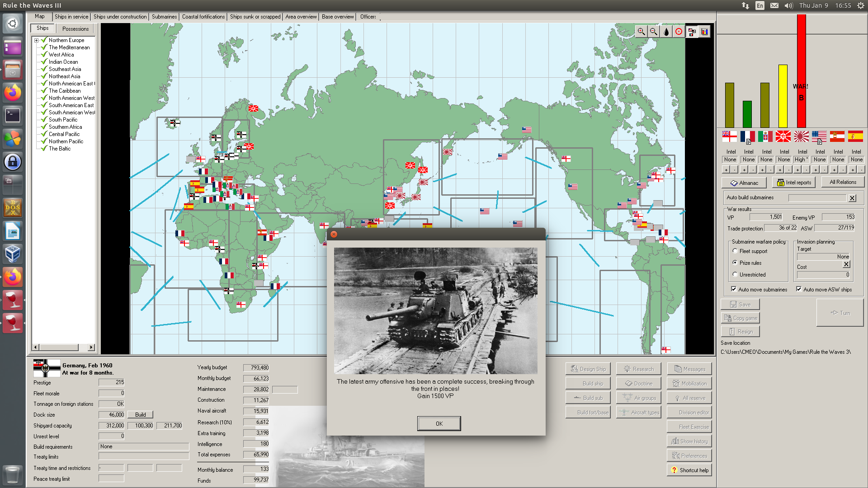Launch DOSBox from the dock
This screenshot has width=868, height=488.
click(x=13, y=207)
